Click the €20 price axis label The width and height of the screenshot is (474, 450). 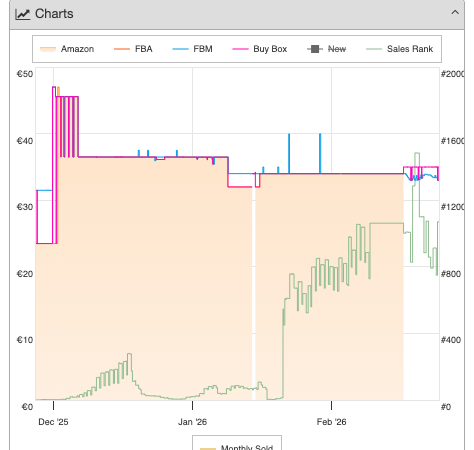pyautogui.click(x=25, y=274)
